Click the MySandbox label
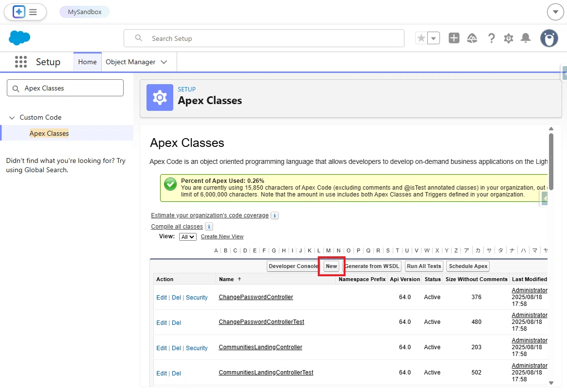 [x=85, y=12]
